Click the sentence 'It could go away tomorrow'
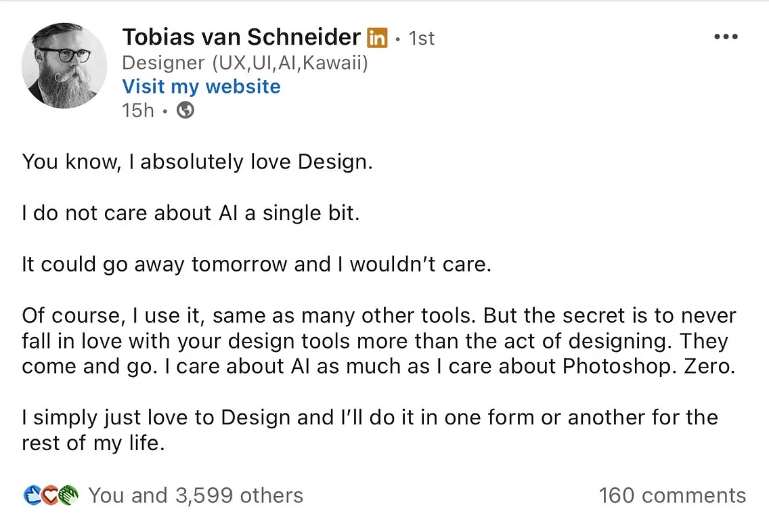This screenshot has height=532, width=769. pyautogui.click(x=256, y=264)
